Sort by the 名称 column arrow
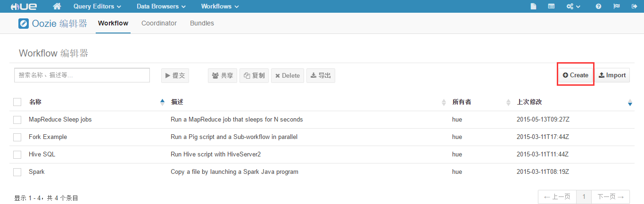This screenshot has width=644, height=204. [x=163, y=102]
